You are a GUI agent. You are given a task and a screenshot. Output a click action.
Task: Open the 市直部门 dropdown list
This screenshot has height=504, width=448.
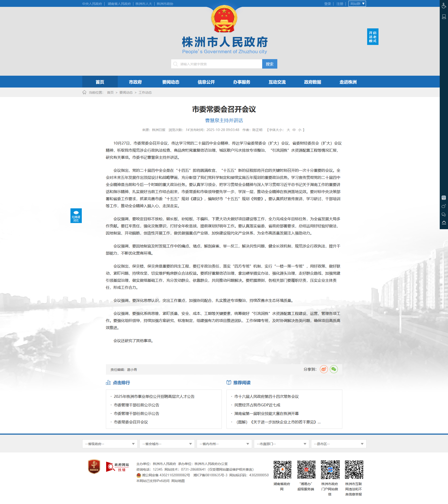tap(281, 444)
